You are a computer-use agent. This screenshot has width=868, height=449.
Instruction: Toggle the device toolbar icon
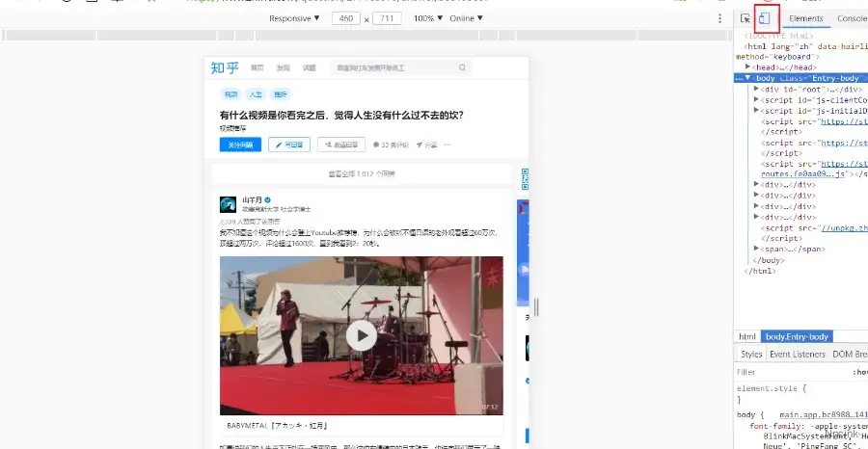tap(765, 18)
